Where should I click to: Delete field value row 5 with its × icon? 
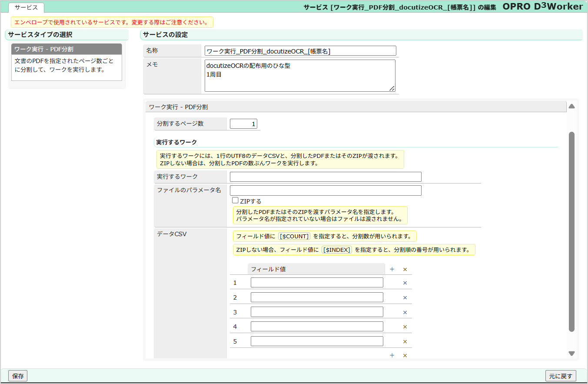click(x=405, y=341)
